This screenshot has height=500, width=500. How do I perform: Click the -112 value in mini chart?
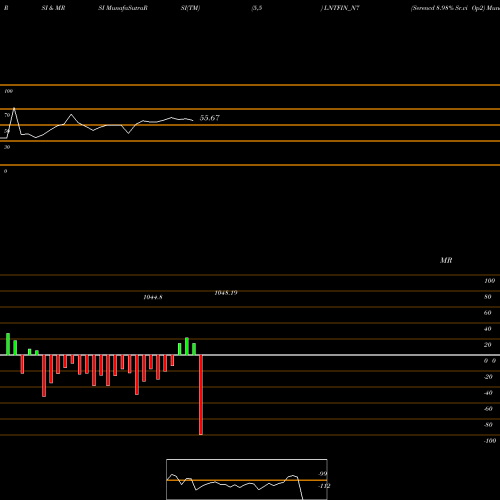coord(324,486)
